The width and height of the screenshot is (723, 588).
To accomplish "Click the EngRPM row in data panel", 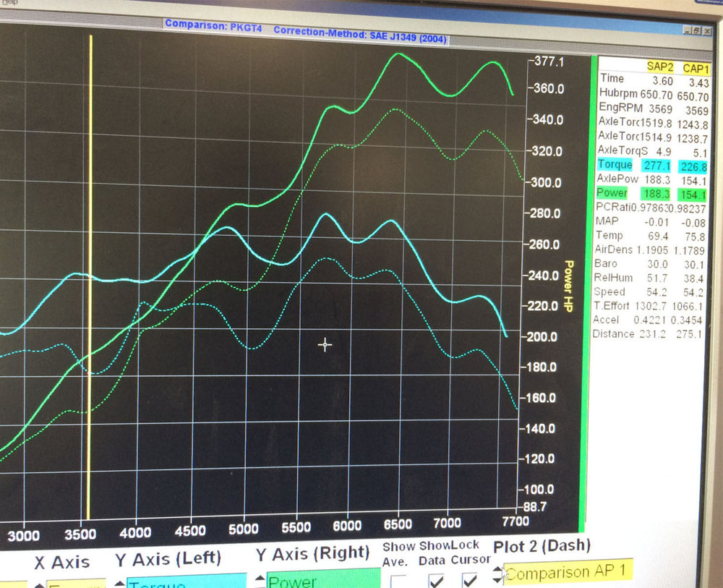I will point(620,107).
